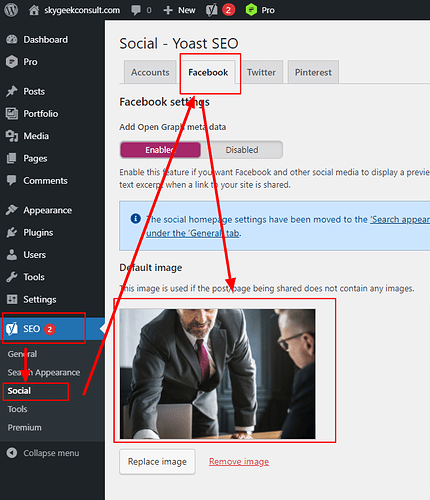This screenshot has width=430, height=500.
Task: Open the SEO menu item
Action: pyautogui.click(x=52, y=329)
